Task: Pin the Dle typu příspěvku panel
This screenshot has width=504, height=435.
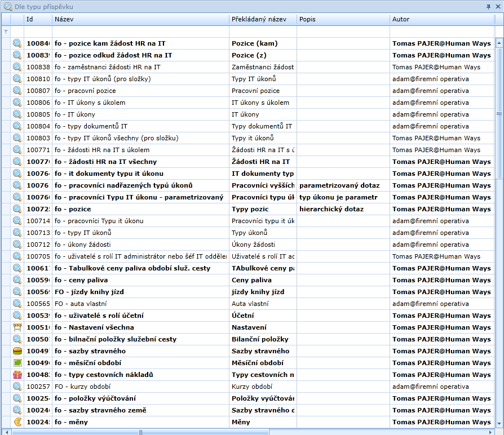Action: pyautogui.click(x=488, y=7)
